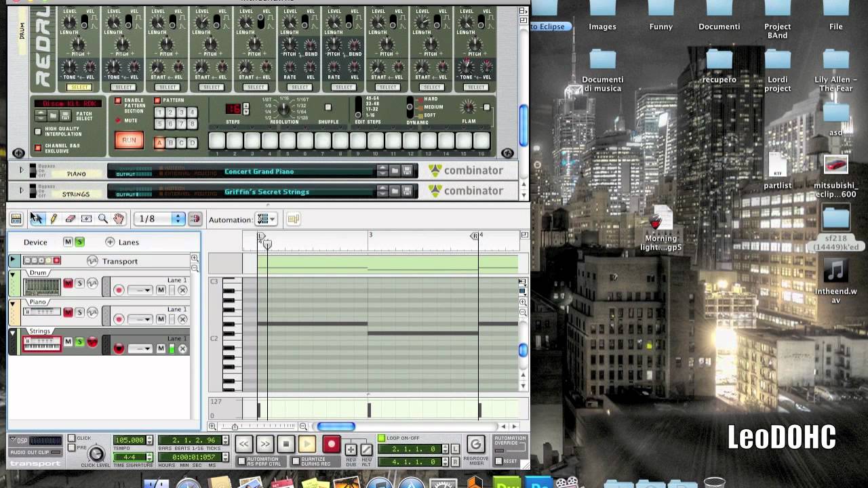Viewport: 868px width, 488px height.
Task: Click the tempo 105.000 field
Action: coord(129,441)
